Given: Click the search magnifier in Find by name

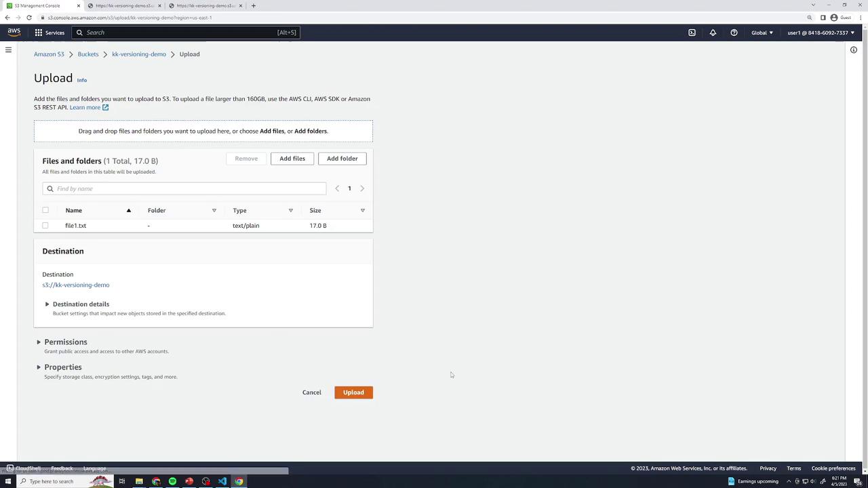Looking at the screenshot, I should pyautogui.click(x=50, y=188).
